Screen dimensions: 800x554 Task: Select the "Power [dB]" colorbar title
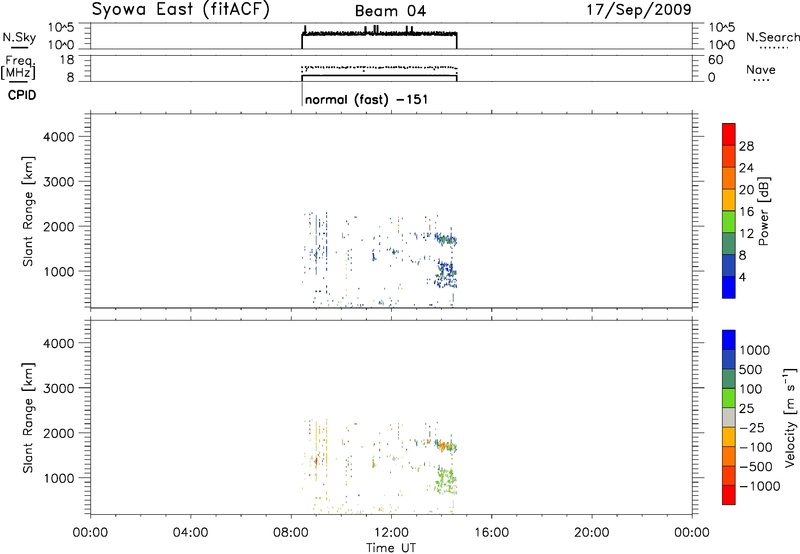pos(763,211)
